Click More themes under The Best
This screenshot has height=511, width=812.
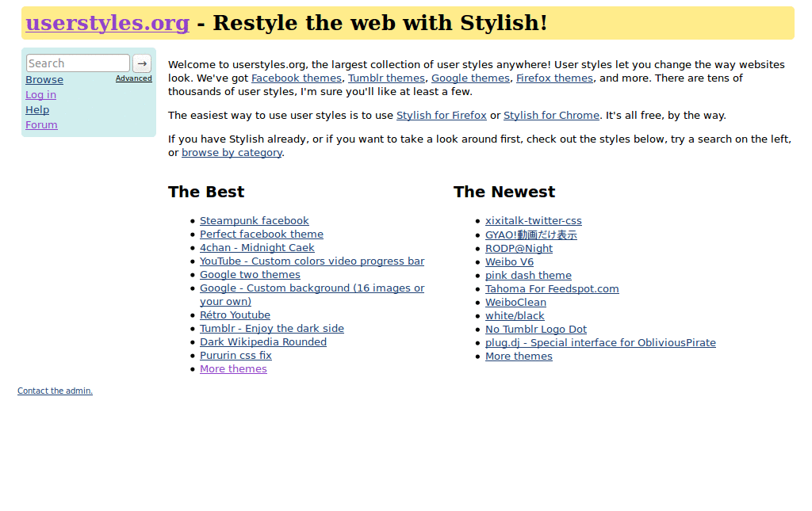(x=234, y=368)
